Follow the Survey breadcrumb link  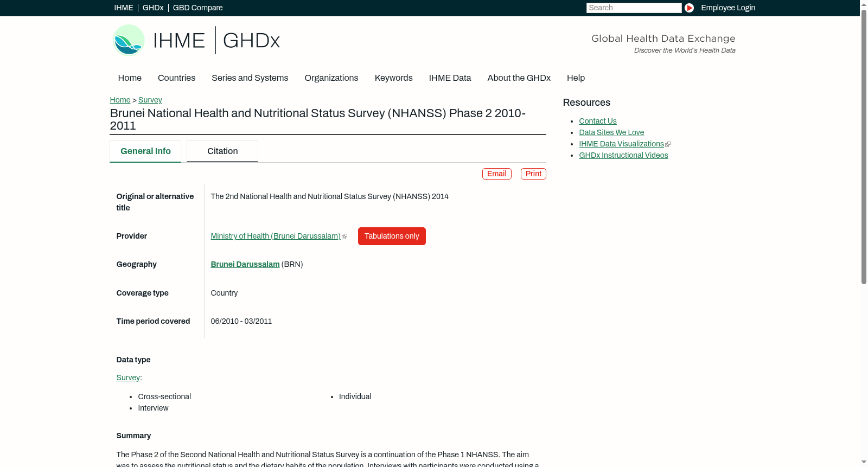tap(150, 100)
